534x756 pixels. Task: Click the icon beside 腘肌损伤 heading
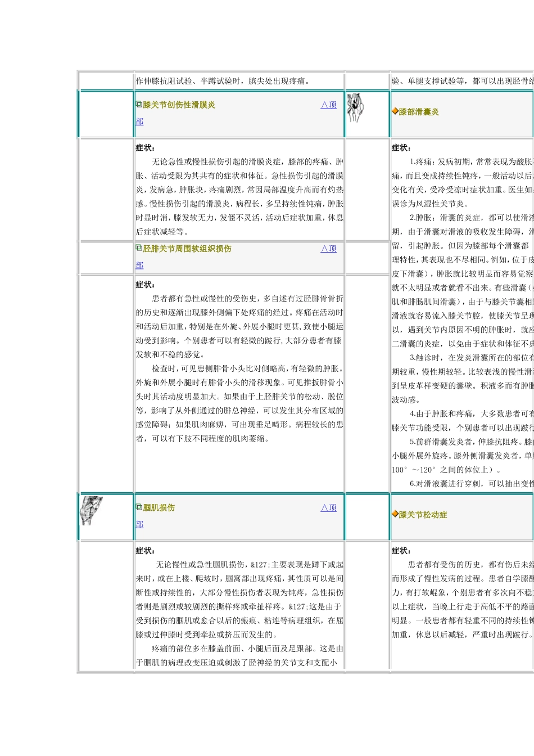[x=139, y=507]
